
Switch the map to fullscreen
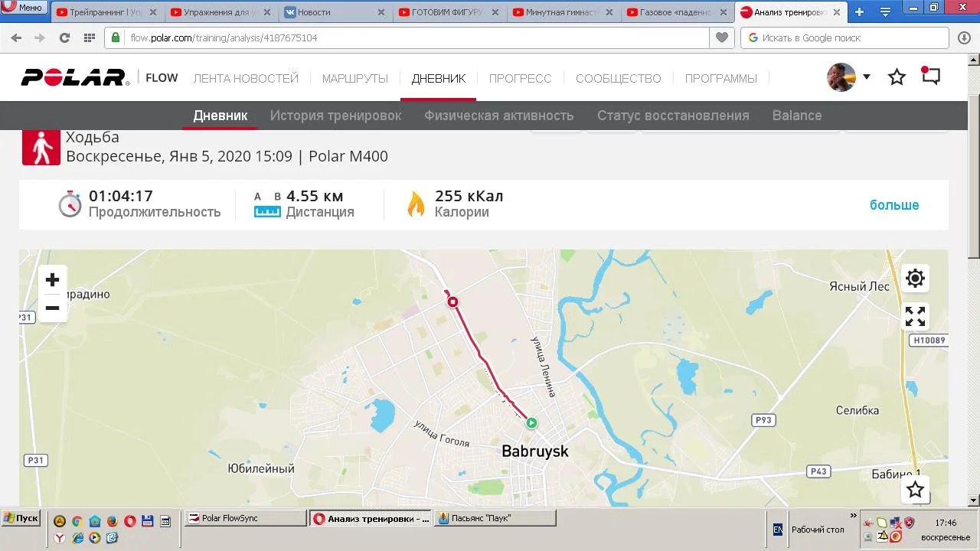pos(915,316)
